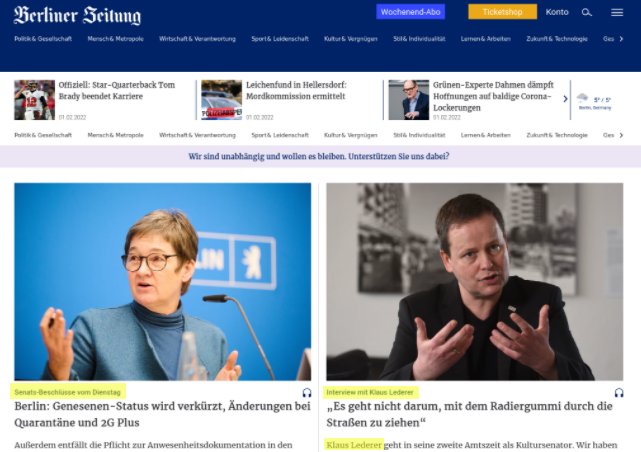Select Zukunft & Technologie in top menu

tap(557, 39)
